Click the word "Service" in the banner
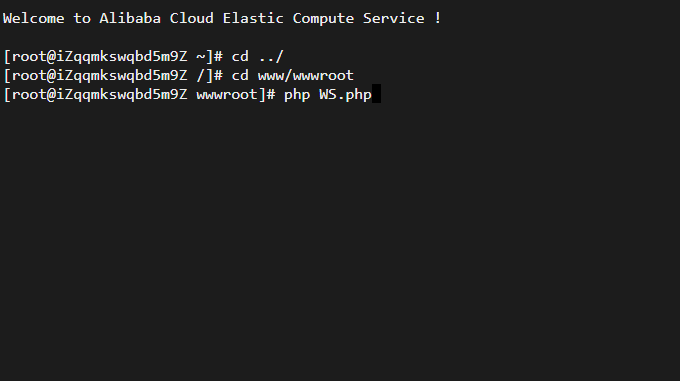The height and width of the screenshot is (381, 680). [394, 18]
